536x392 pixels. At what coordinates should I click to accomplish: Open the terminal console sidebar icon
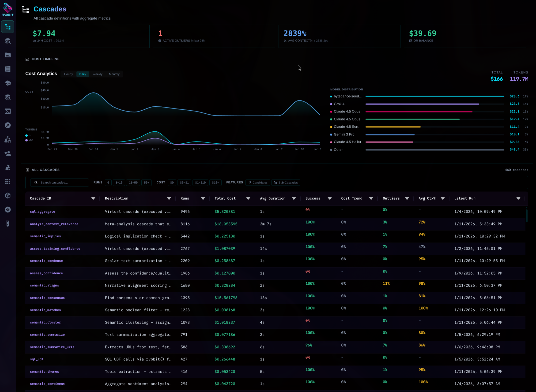click(x=8, y=111)
